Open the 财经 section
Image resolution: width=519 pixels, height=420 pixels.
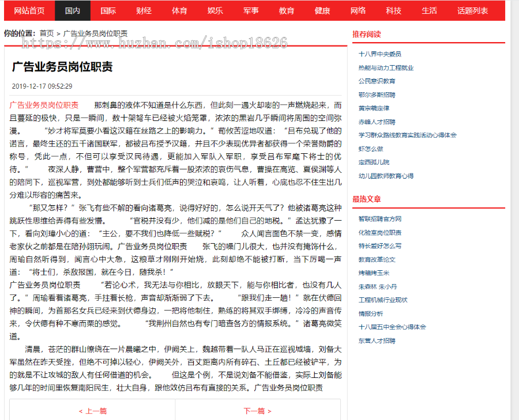(144, 11)
